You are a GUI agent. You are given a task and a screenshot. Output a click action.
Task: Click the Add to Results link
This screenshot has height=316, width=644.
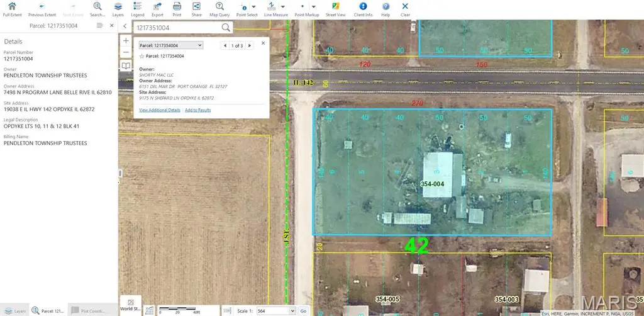(197, 110)
